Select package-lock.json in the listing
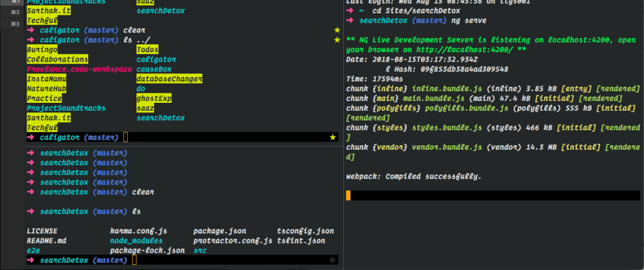Screen dimensions: 644x270 pos(147,250)
